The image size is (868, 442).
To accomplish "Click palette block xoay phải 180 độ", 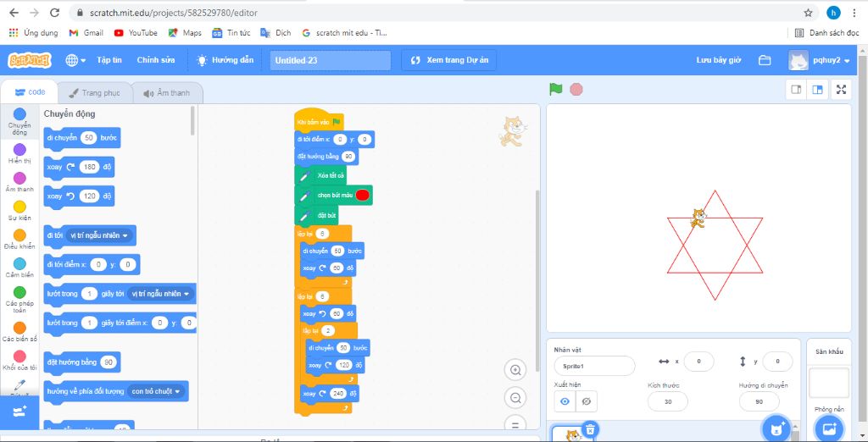I will [x=79, y=167].
